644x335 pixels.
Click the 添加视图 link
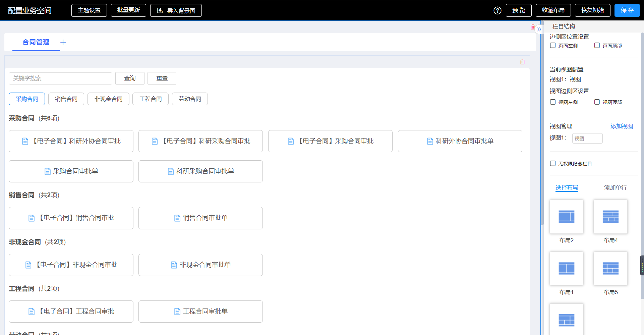coord(622,126)
